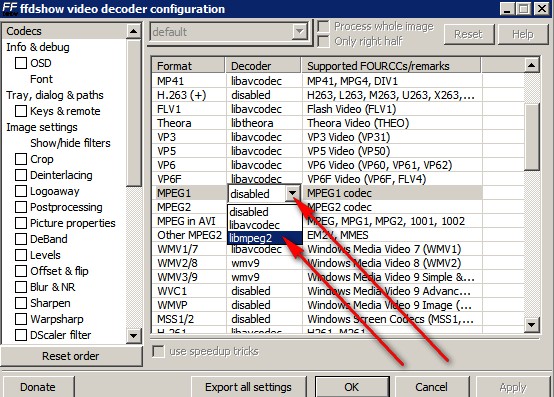Image resolution: width=554 pixels, height=397 pixels.
Task: Toggle the Deinterlacing filter checkbox
Action: [x=21, y=175]
